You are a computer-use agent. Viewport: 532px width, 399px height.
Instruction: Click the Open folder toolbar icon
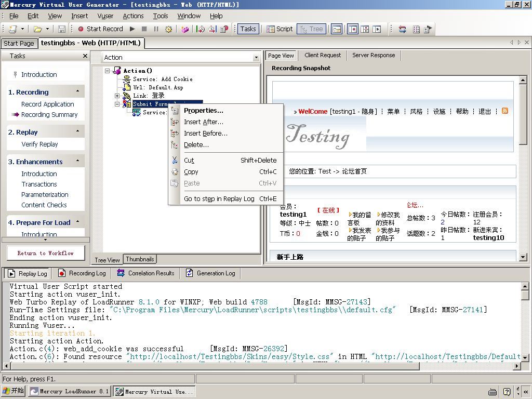point(37,29)
